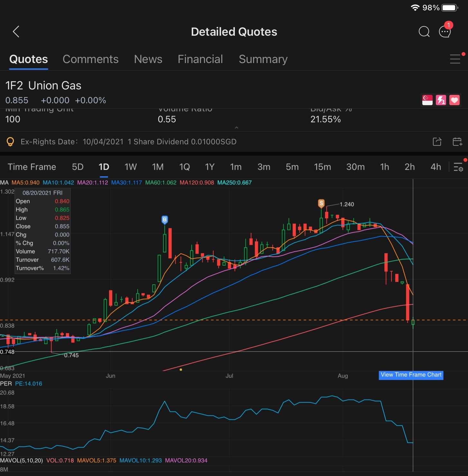
Task: Select the 1h interval
Action: point(385,167)
